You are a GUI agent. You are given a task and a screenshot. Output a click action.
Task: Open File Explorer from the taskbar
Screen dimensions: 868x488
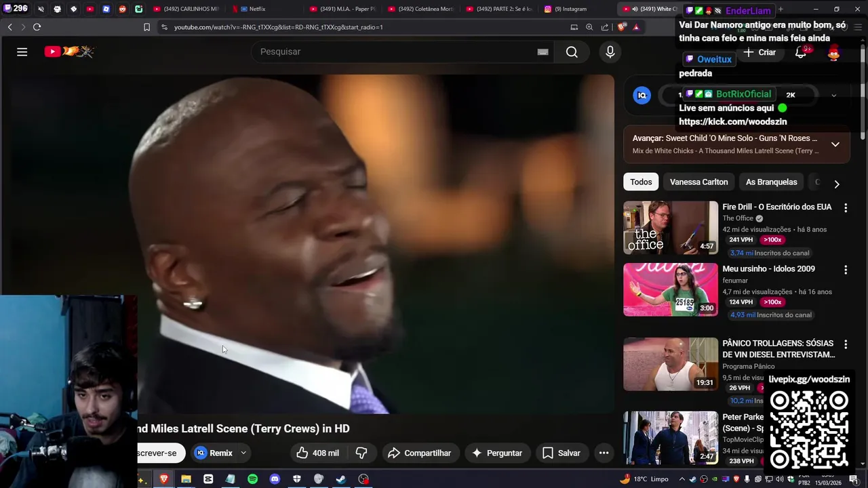click(x=186, y=479)
